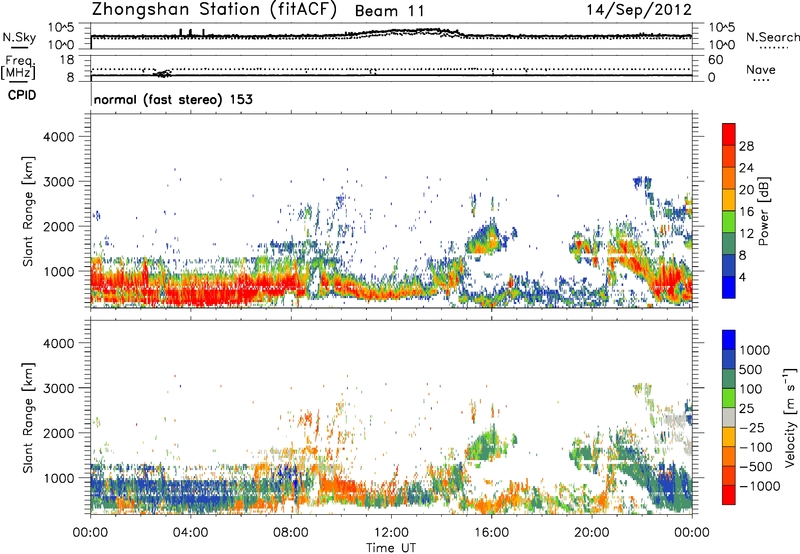Pick the red segment of power colorbar
This screenshot has height=554, width=800.
pos(729,135)
